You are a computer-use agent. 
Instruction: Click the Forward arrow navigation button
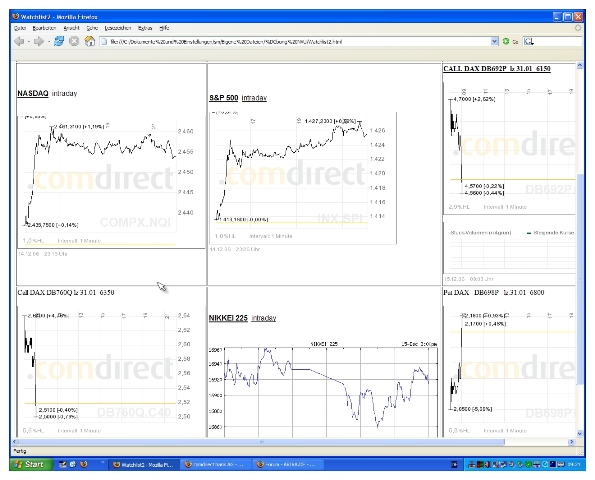[38, 41]
